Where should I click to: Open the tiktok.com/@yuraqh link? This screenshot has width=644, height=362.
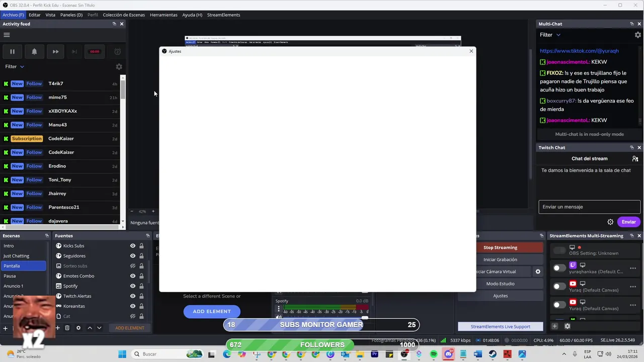point(579,51)
